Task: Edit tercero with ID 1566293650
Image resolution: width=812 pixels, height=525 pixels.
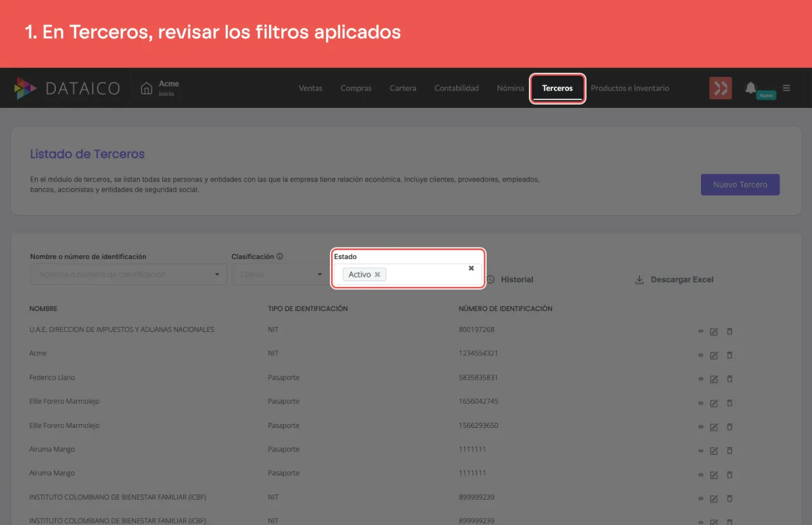Action: [x=714, y=427]
